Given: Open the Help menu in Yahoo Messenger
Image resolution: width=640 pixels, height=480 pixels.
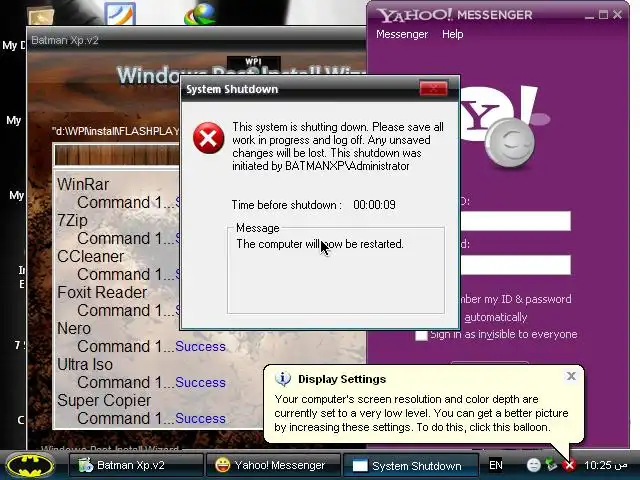Looking at the screenshot, I should tap(453, 34).
